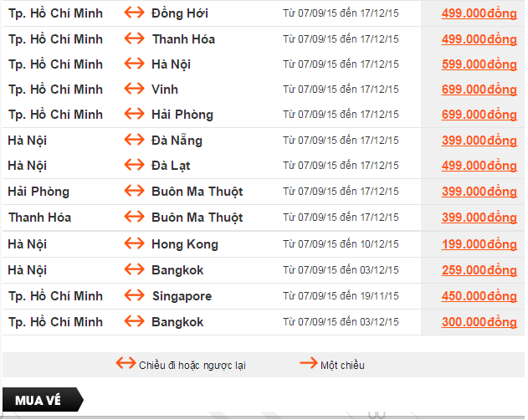
Task: Open the 599.000đồng Hà Nội fare link
Action: [x=479, y=64]
